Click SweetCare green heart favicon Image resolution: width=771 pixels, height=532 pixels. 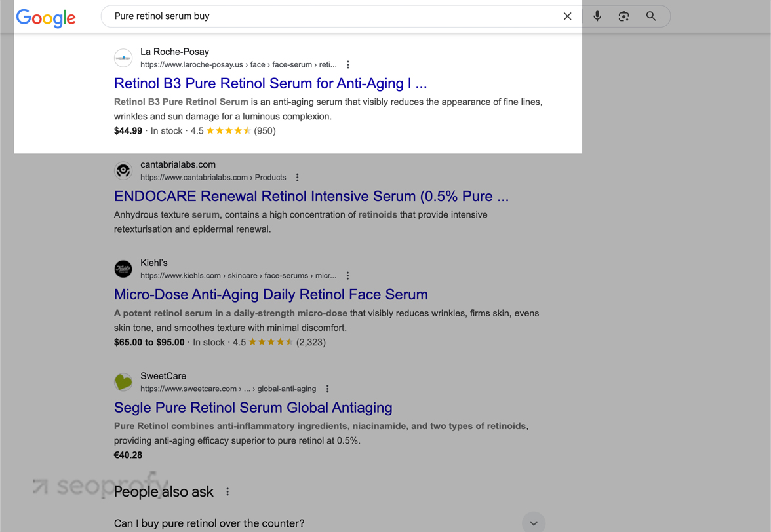pos(123,382)
